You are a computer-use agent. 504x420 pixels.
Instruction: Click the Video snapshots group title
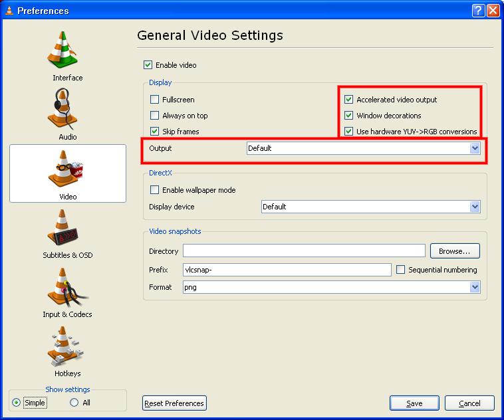click(x=175, y=231)
